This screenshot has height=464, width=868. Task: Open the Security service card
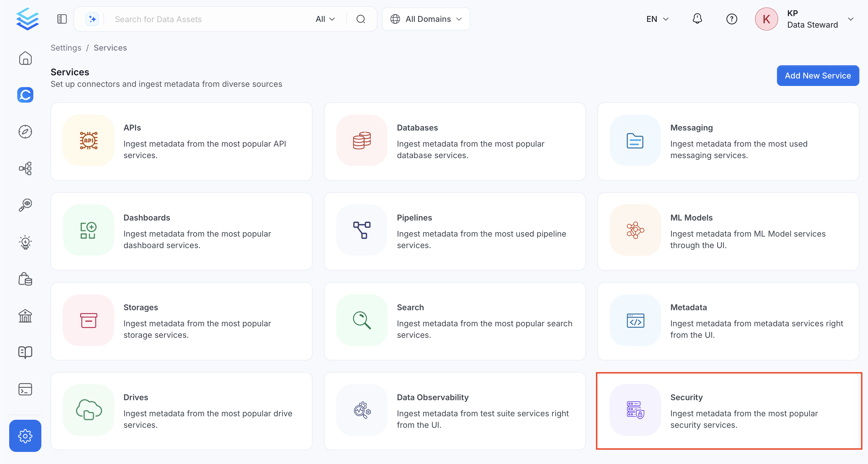pyautogui.click(x=728, y=411)
